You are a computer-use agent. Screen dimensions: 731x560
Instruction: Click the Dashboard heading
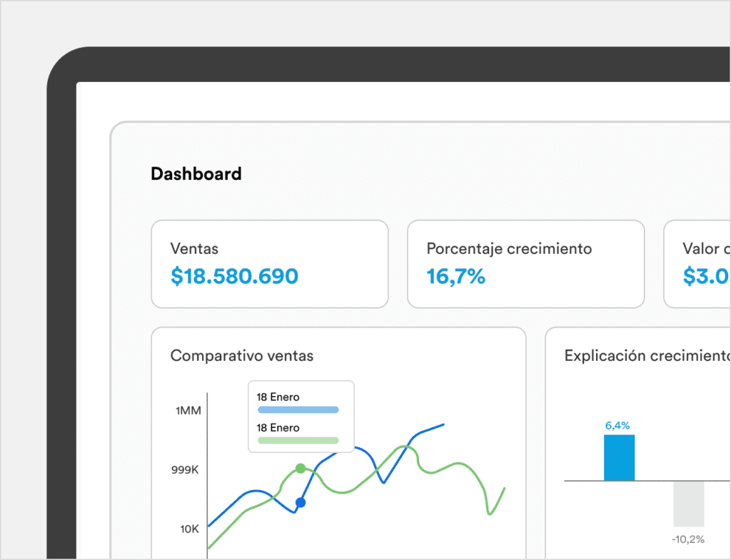coord(196,173)
